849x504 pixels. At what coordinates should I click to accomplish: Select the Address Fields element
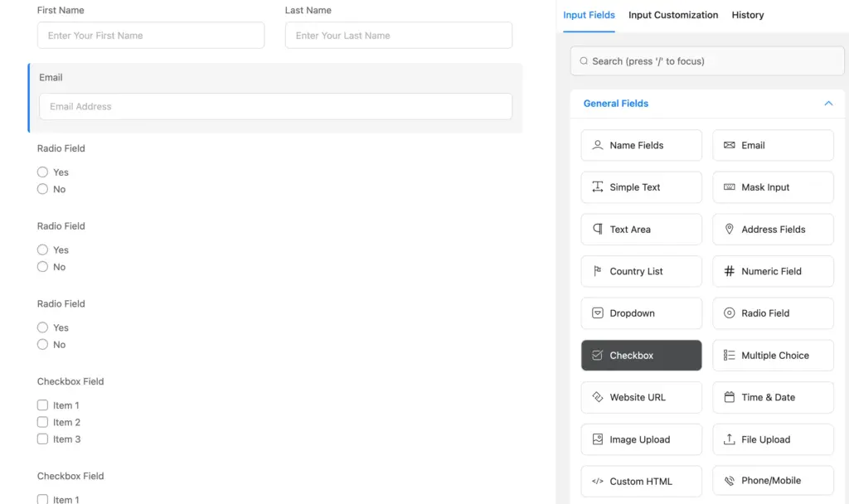(x=773, y=230)
